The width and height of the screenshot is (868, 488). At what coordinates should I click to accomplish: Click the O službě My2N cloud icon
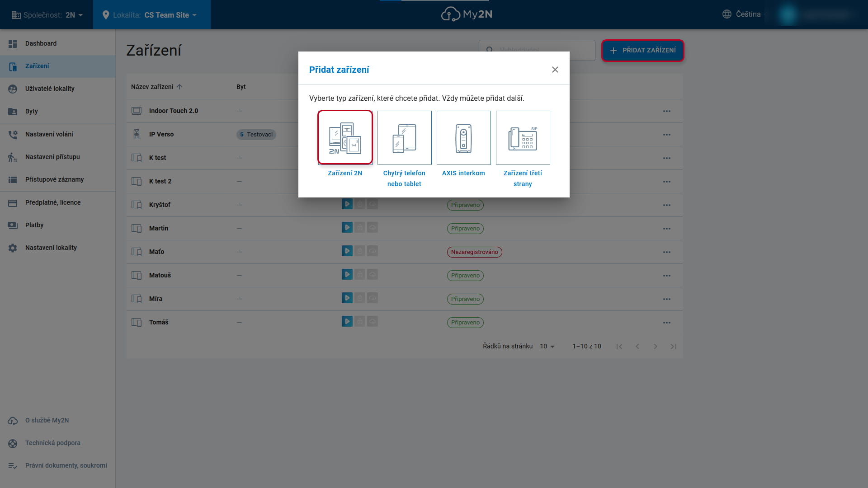pyautogui.click(x=13, y=421)
